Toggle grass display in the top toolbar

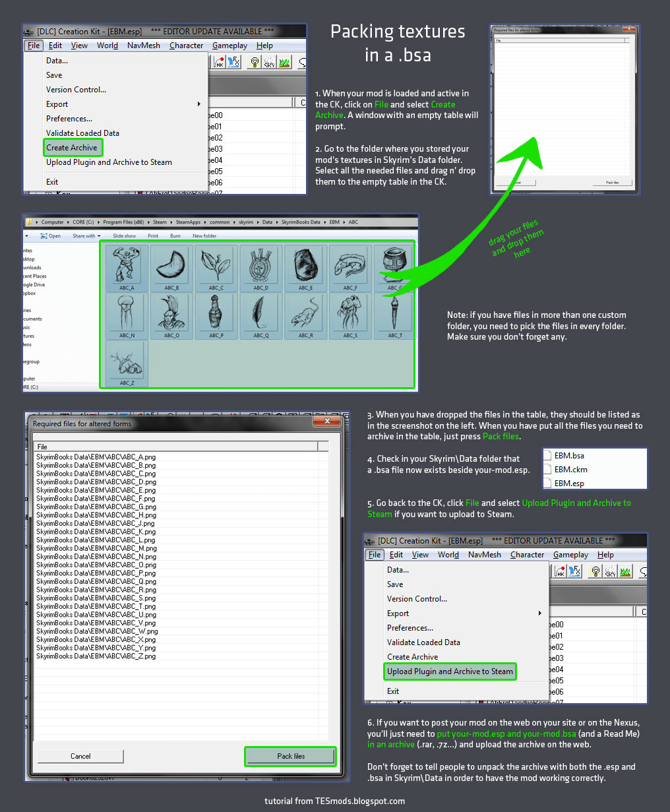click(284, 62)
